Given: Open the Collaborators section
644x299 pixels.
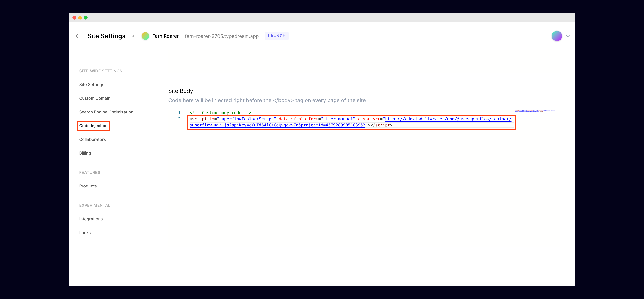Looking at the screenshot, I should (92, 139).
